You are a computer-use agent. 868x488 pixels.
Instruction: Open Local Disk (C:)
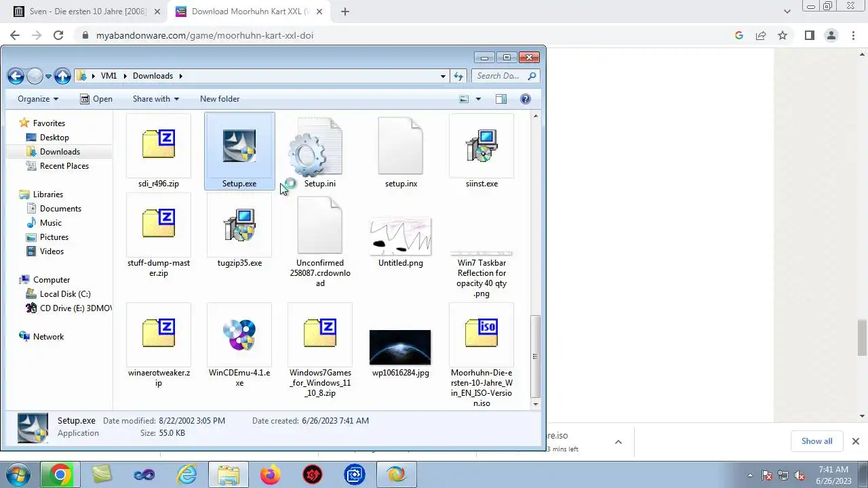click(64, 294)
